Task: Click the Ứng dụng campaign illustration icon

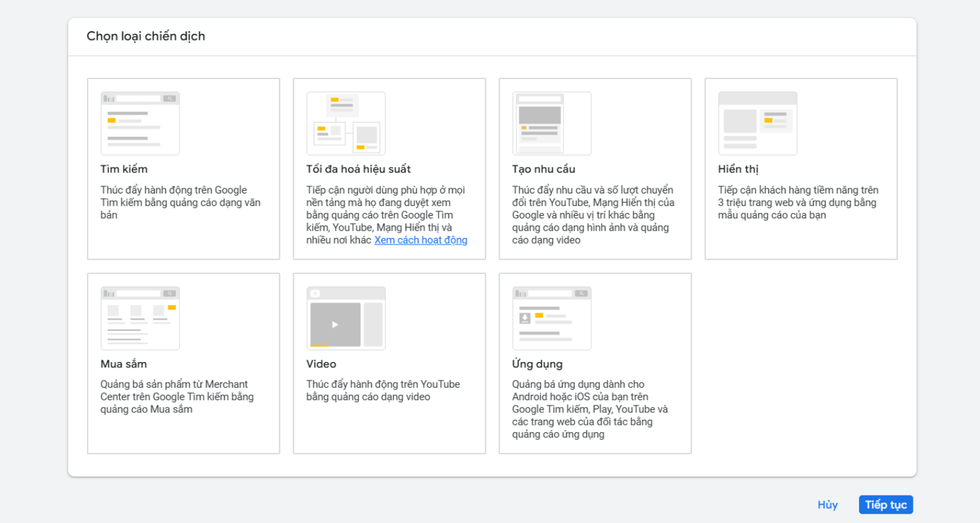Action: coord(551,318)
